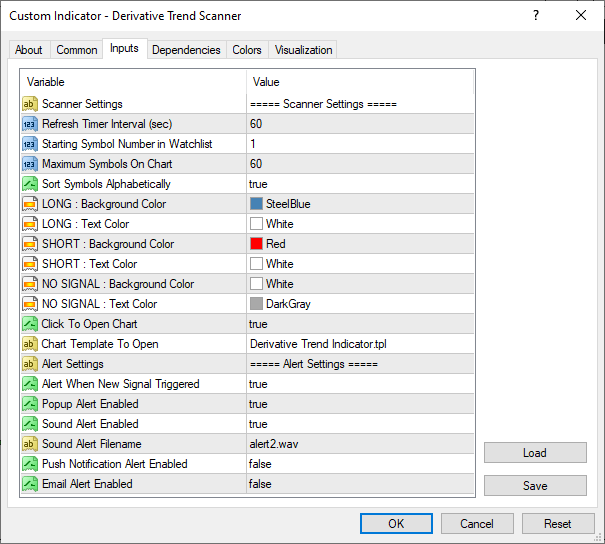
Task: Click the '===== Alert Settings =====' value
Action: (x=314, y=364)
